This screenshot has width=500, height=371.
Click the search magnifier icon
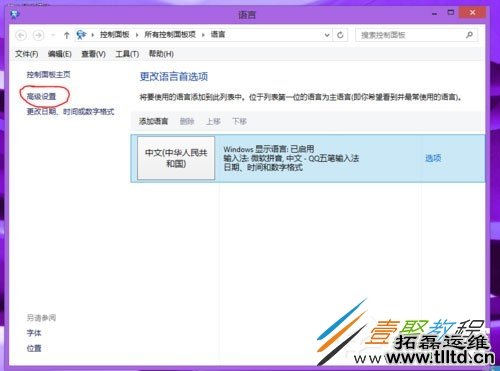(469, 35)
